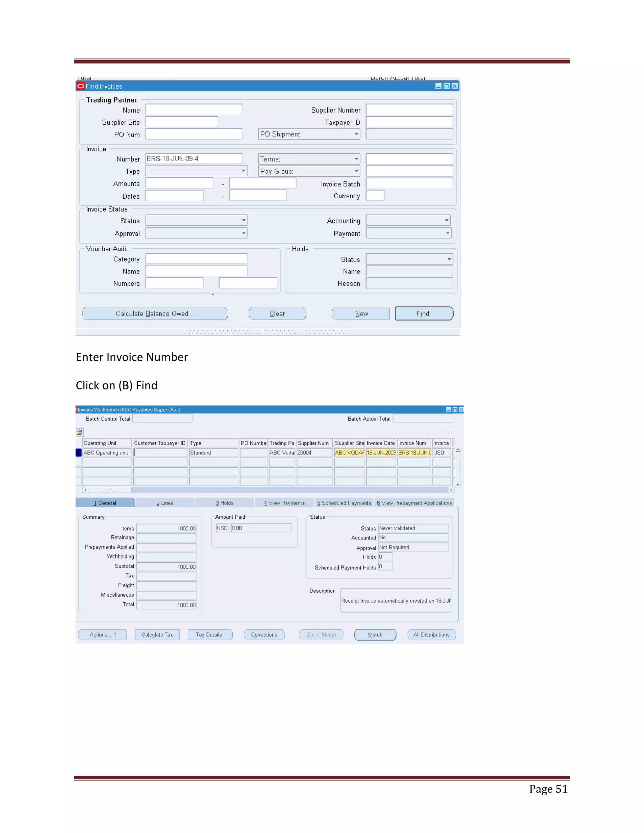Open the Holds Status dropdown
Viewport: 644px width, 833px height.
[x=409, y=259]
